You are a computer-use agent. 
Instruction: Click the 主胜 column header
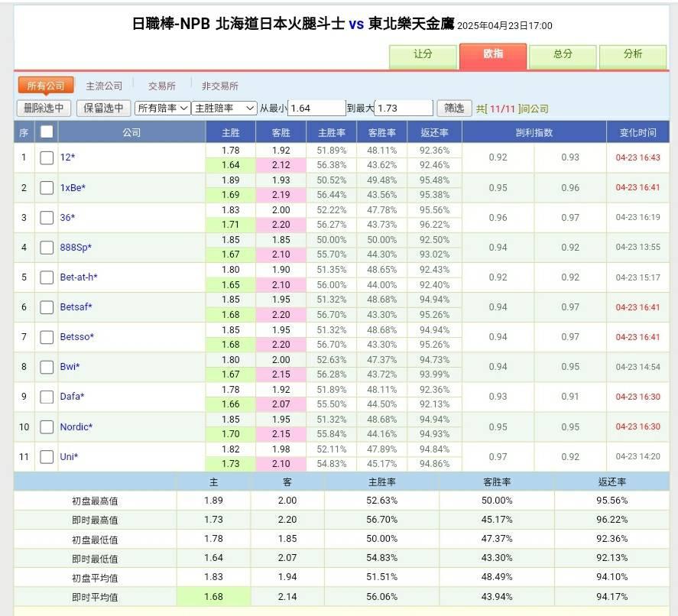[231, 132]
